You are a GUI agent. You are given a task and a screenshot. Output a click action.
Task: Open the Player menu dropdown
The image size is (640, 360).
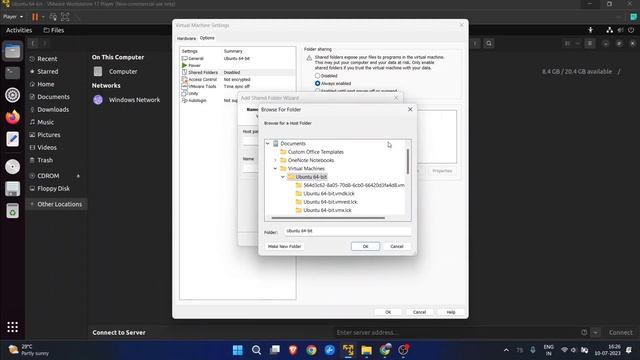click(13, 17)
